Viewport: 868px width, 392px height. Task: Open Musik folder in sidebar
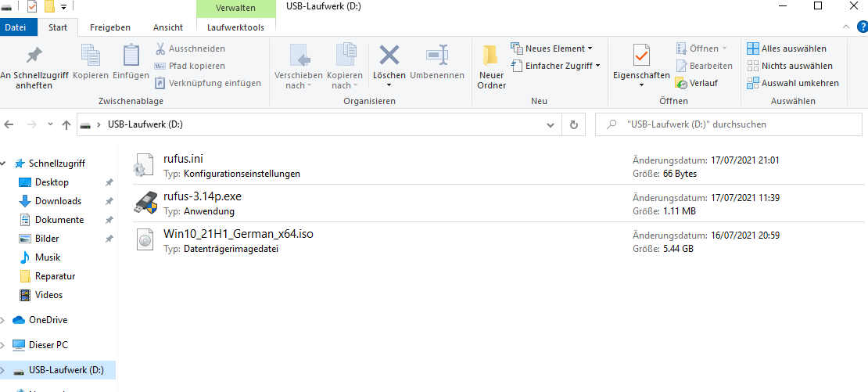[48, 257]
